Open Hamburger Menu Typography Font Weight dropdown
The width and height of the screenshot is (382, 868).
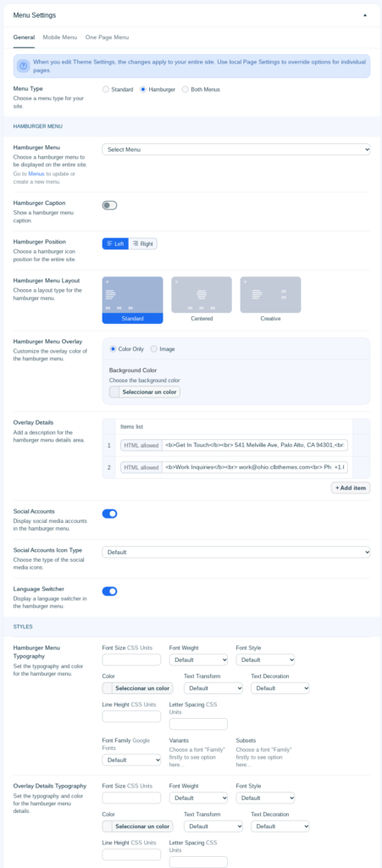pyautogui.click(x=198, y=659)
